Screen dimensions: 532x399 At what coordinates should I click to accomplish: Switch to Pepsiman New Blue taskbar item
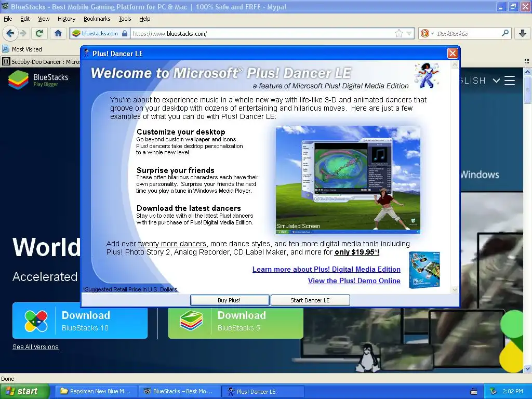pos(96,392)
